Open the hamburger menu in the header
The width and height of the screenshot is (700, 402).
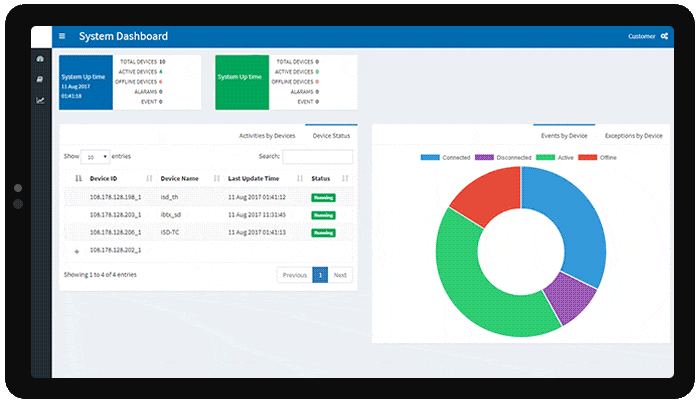62,36
